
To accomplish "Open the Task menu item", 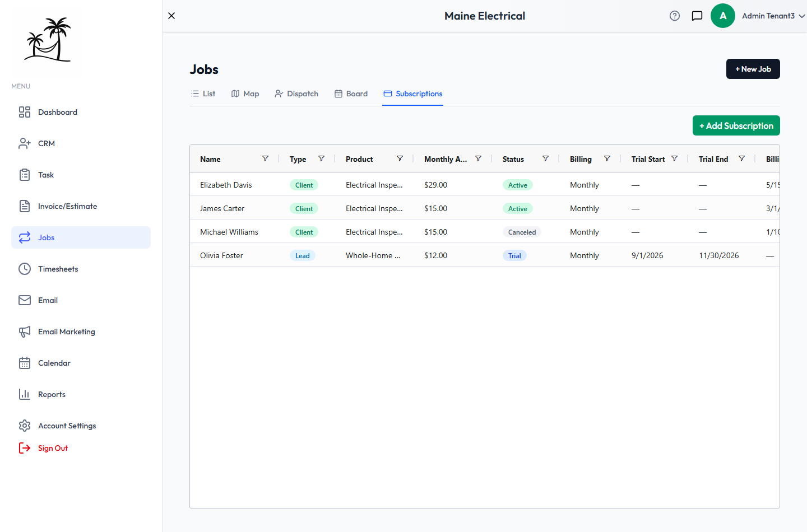I will tap(81, 175).
